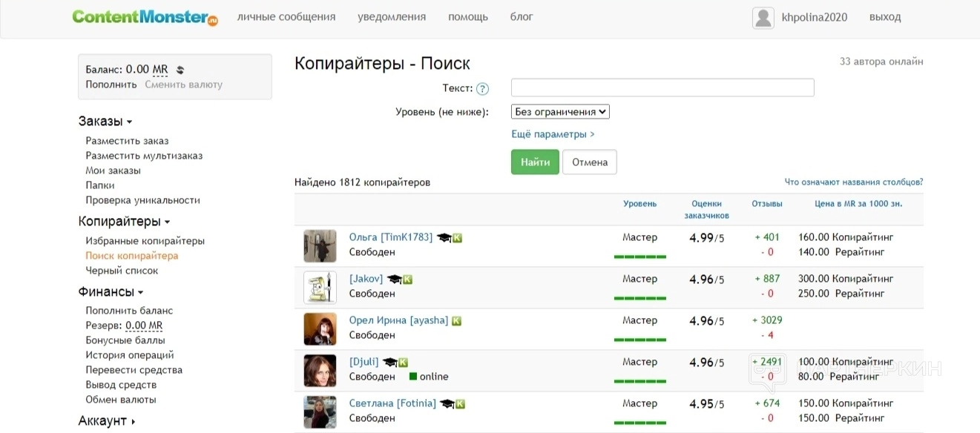Open the ContentMonster logo home link

[145, 16]
